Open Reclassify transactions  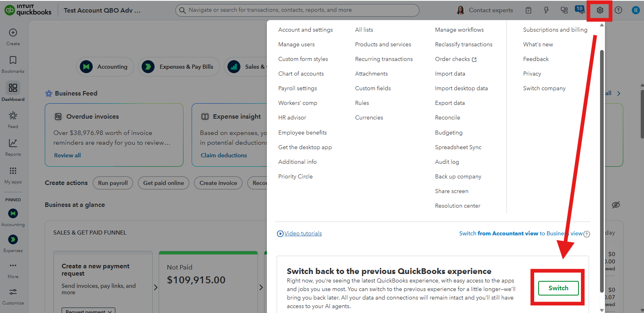click(x=464, y=44)
